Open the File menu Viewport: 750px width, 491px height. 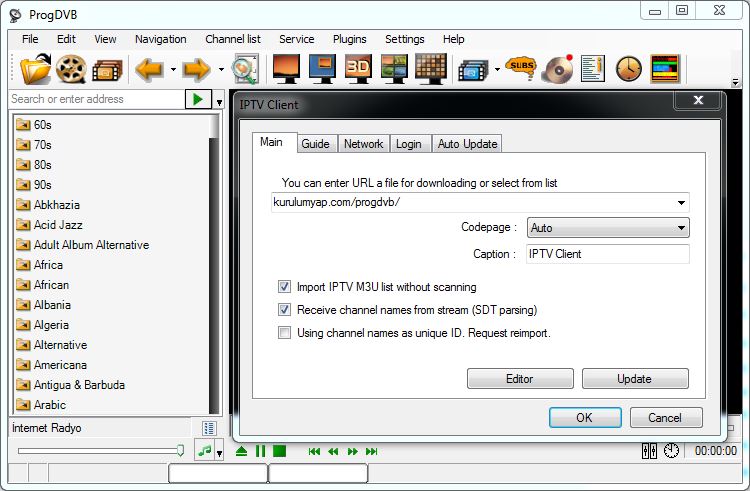[30, 39]
